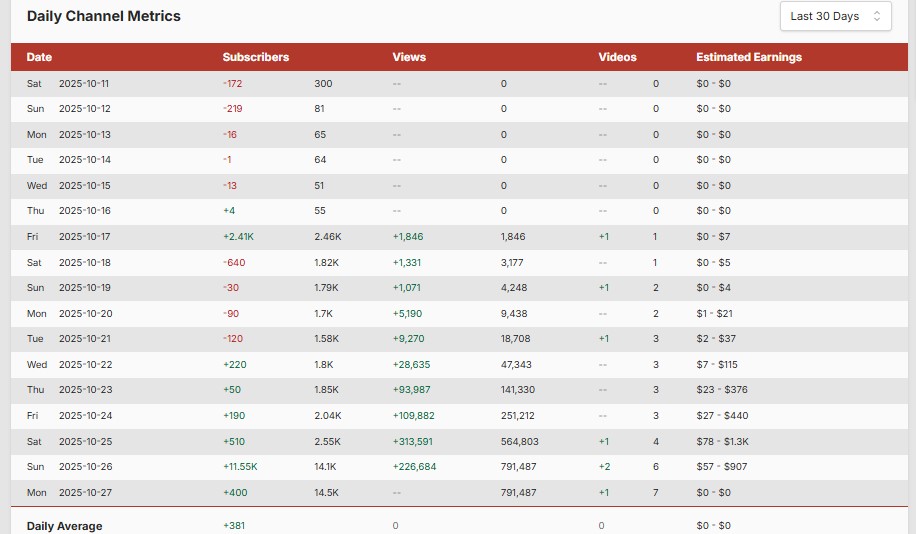Image resolution: width=916 pixels, height=534 pixels.
Task: Select date 2025-10-26 cell
Action: [x=85, y=466]
